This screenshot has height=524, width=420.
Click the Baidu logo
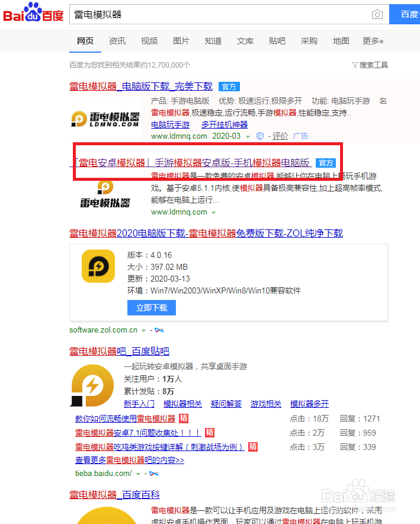(x=33, y=12)
